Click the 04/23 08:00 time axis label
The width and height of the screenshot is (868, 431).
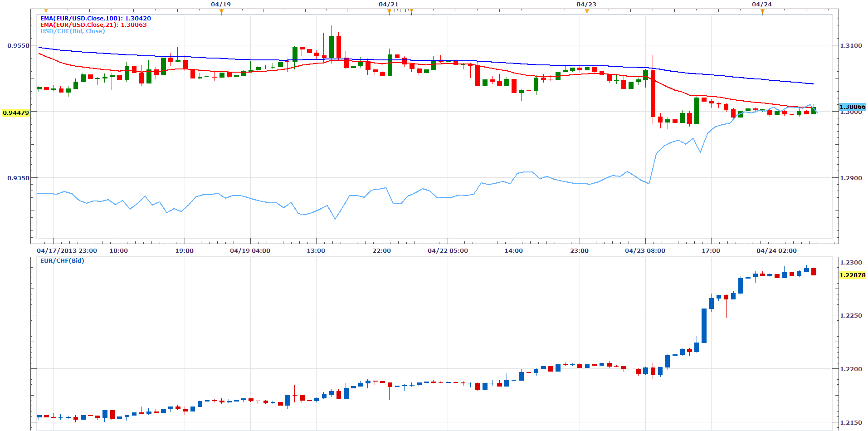click(x=645, y=251)
